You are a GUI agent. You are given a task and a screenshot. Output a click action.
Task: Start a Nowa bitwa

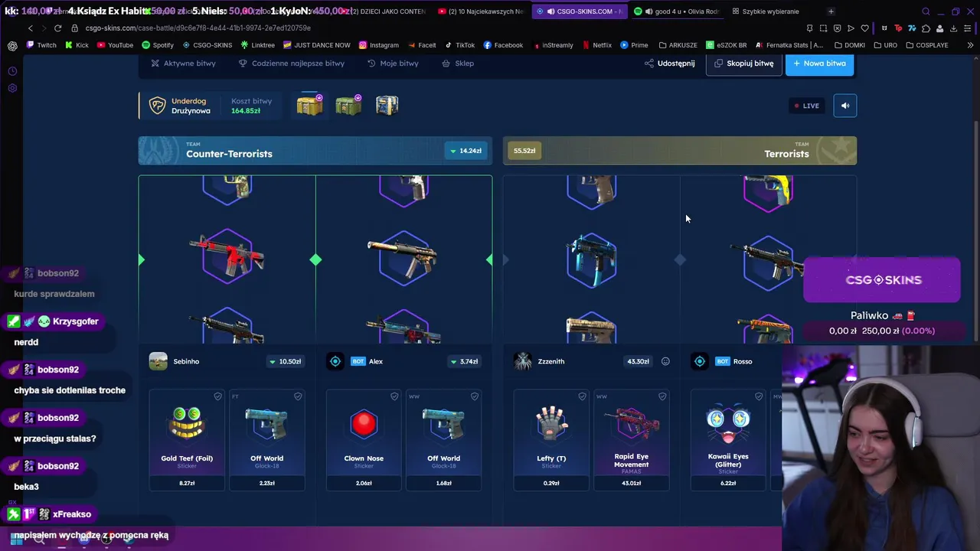pos(819,64)
